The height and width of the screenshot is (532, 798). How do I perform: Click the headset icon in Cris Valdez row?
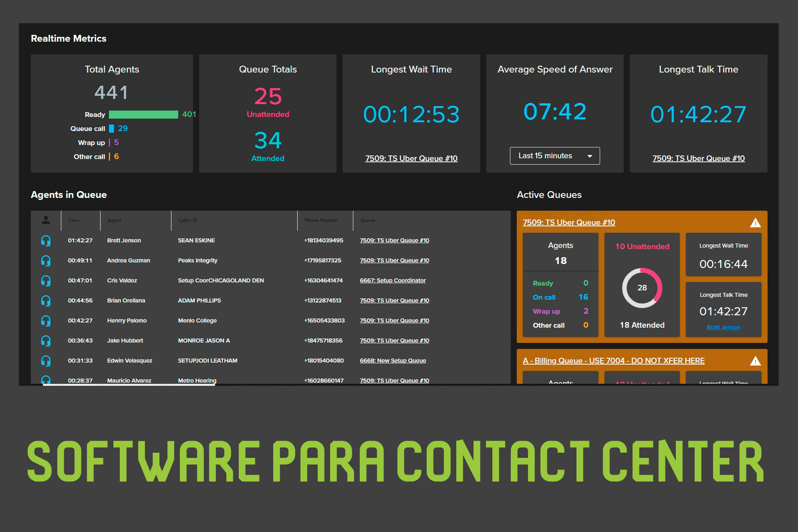(x=46, y=280)
